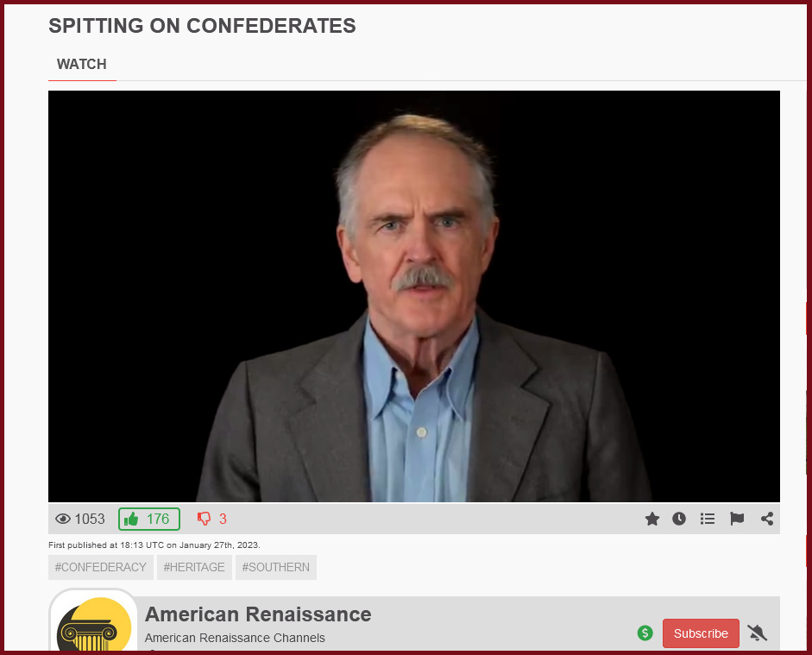Click the American Renaissance channel avatar
Viewport: 812px width, 655px height.
pyautogui.click(x=93, y=621)
